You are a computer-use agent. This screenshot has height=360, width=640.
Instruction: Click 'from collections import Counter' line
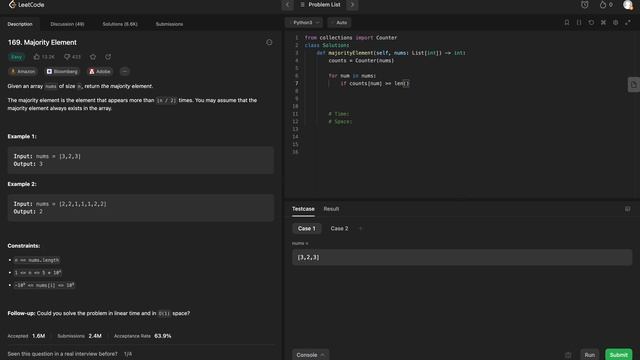pyautogui.click(x=351, y=38)
